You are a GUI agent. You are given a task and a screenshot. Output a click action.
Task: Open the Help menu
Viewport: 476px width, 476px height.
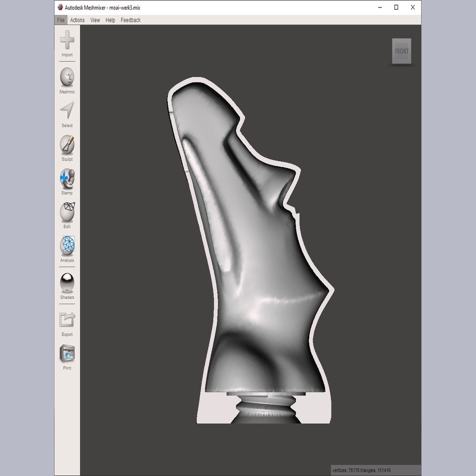tap(110, 20)
